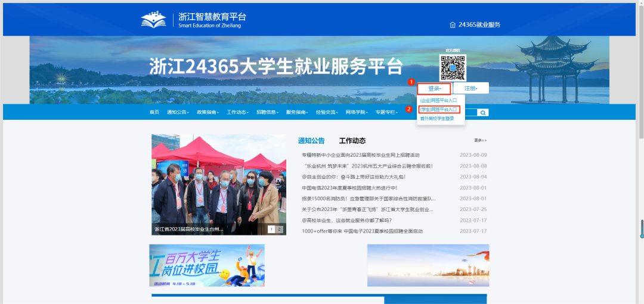Click the carousel photo of masked officials

tap(218, 184)
